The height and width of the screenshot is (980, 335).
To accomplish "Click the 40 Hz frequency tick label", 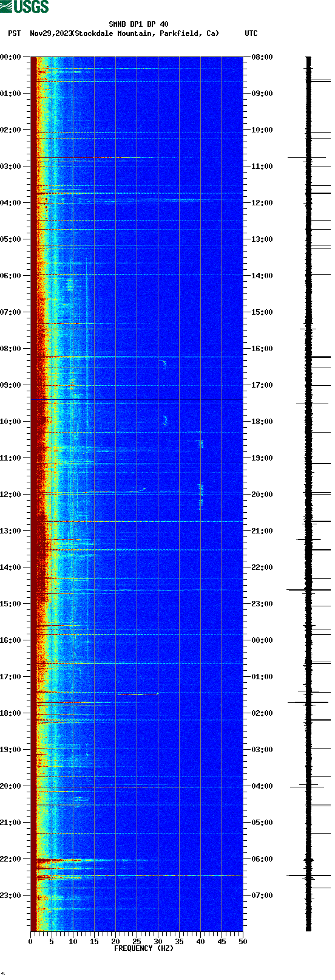I will 200,942.
